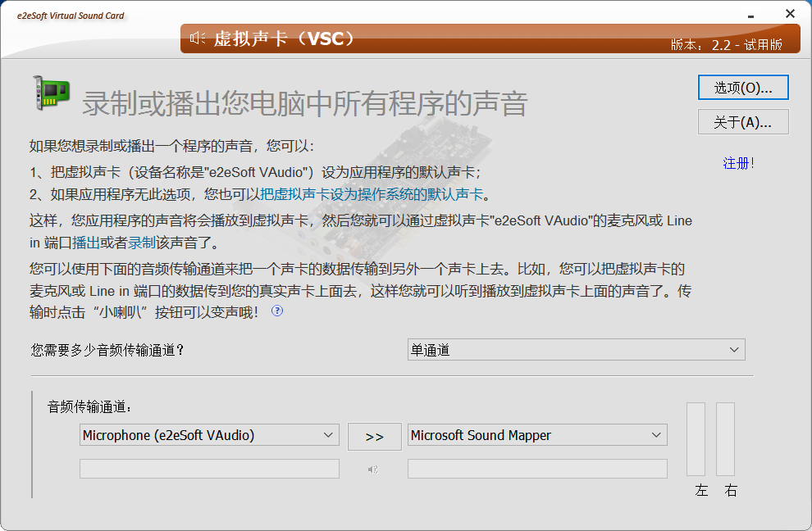Click link 把虚拟声卡设为操作系统的默认声卡
The image size is (812, 531).
coord(372,194)
